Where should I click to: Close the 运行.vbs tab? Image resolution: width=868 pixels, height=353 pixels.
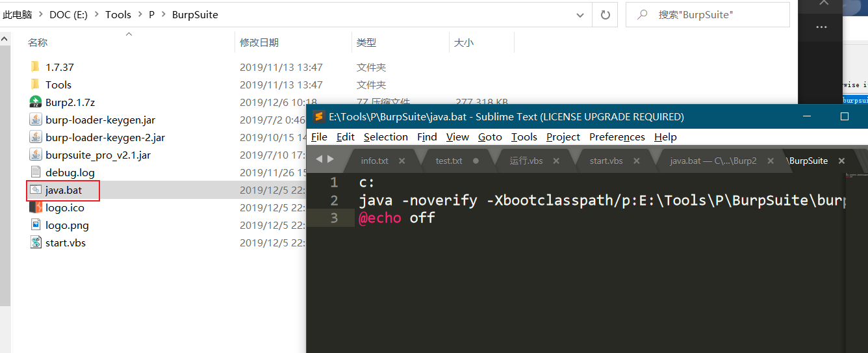(x=556, y=161)
